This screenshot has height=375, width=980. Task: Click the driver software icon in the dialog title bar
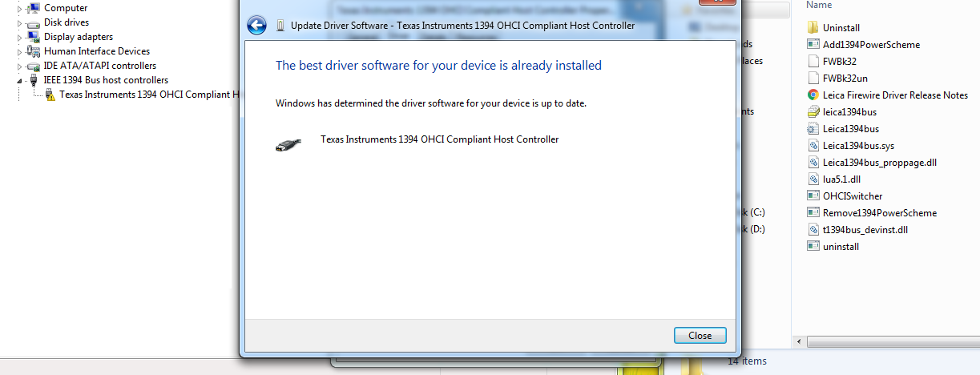(x=280, y=26)
